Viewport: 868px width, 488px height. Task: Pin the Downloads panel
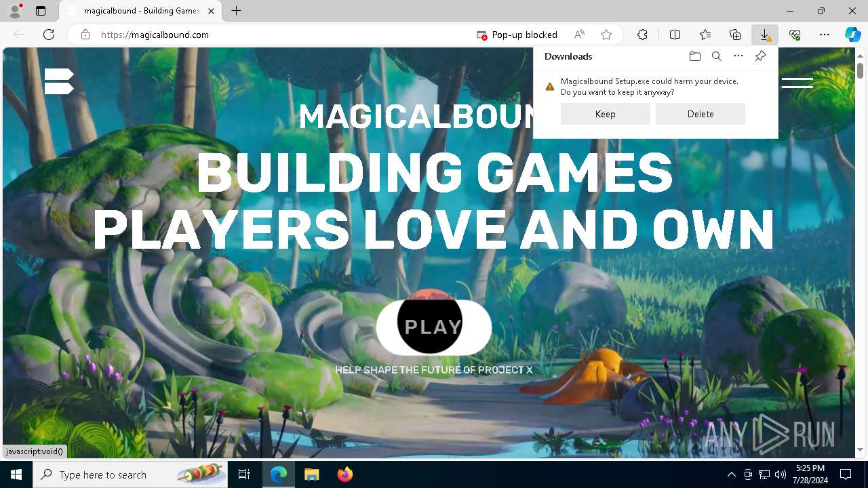(760, 56)
